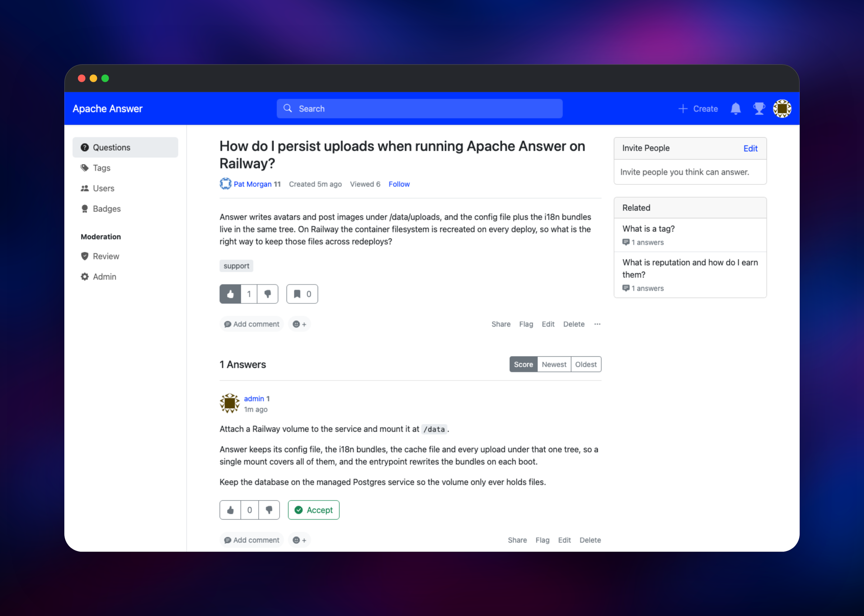
Task: Open related question about reputation
Action: (x=690, y=268)
